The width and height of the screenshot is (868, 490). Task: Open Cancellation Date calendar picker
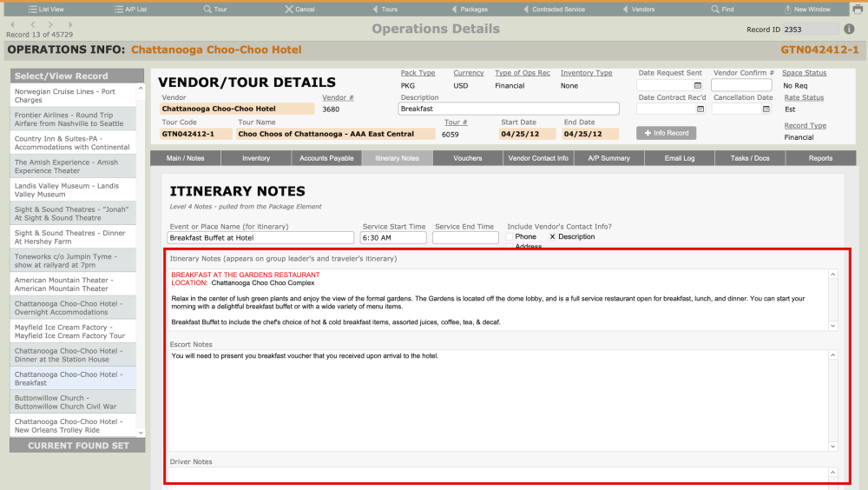[766, 109]
